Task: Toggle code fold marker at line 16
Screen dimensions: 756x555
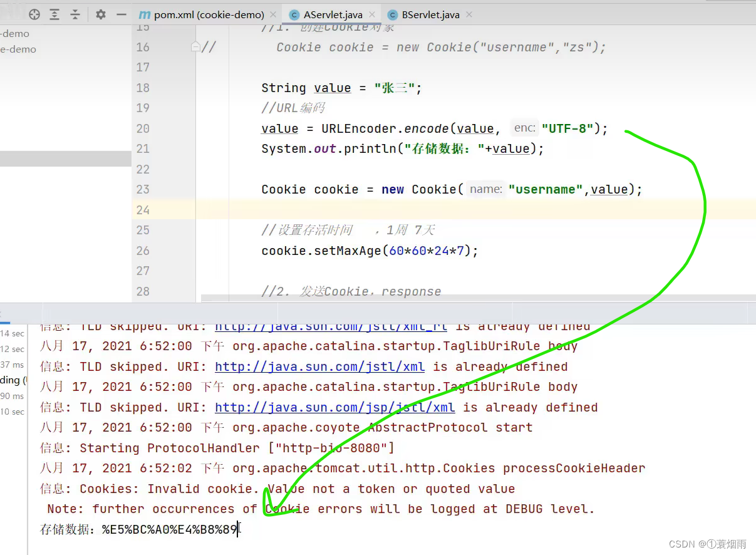Action: click(195, 46)
